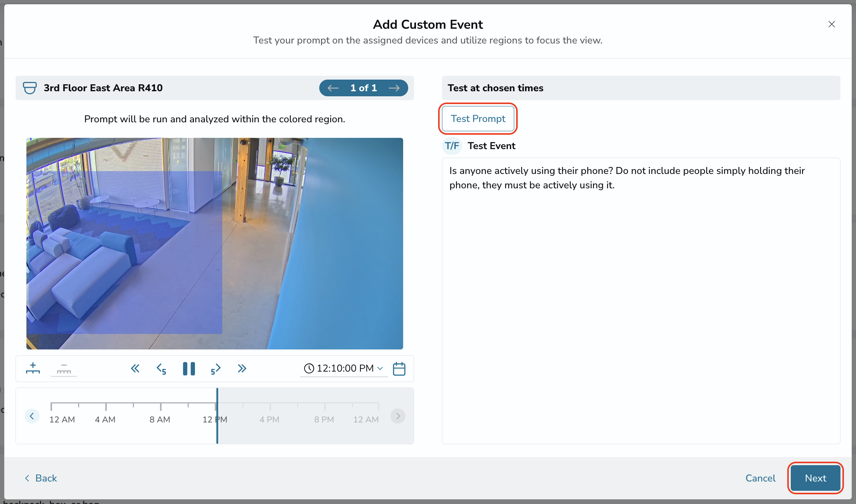Go to previous device arrow
The height and width of the screenshot is (504, 856).
pyautogui.click(x=333, y=88)
